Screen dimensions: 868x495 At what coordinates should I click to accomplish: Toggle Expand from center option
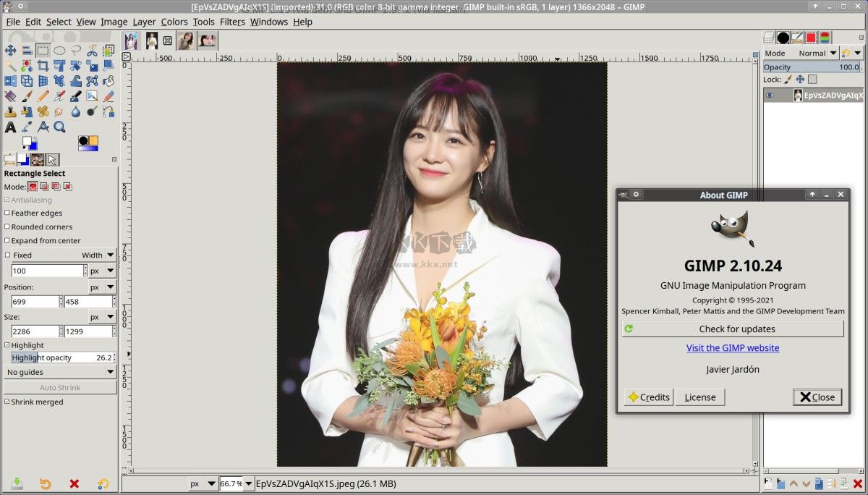coord(7,241)
